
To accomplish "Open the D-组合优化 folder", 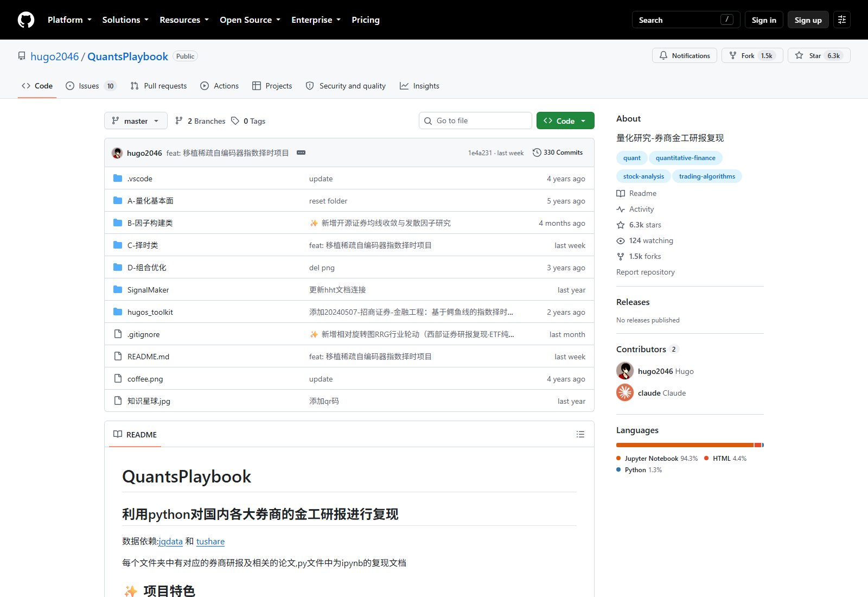I will tap(146, 268).
